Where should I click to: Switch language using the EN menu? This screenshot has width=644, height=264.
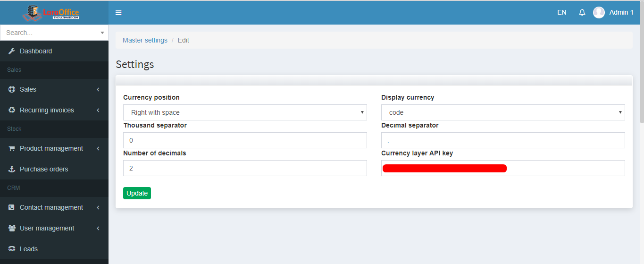pos(561,13)
